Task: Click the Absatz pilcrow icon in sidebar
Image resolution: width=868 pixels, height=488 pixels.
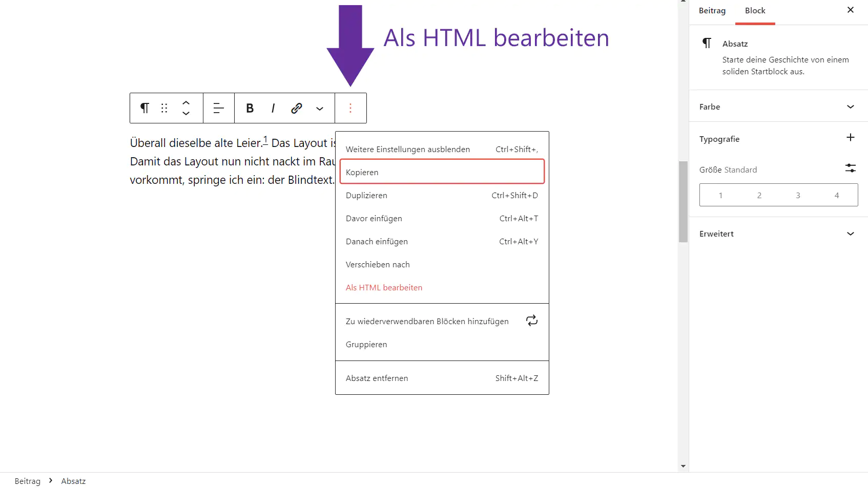Action: tap(707, 43)
